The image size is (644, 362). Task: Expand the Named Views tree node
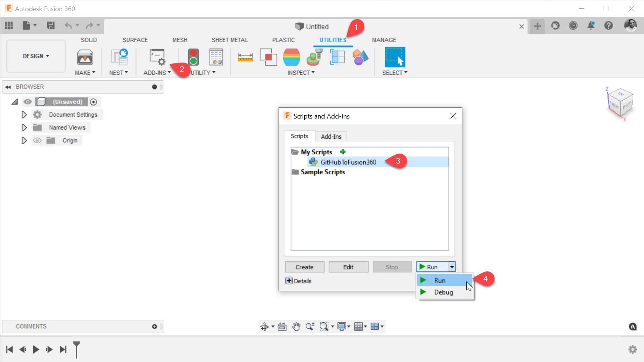click(x=24, y=127)
